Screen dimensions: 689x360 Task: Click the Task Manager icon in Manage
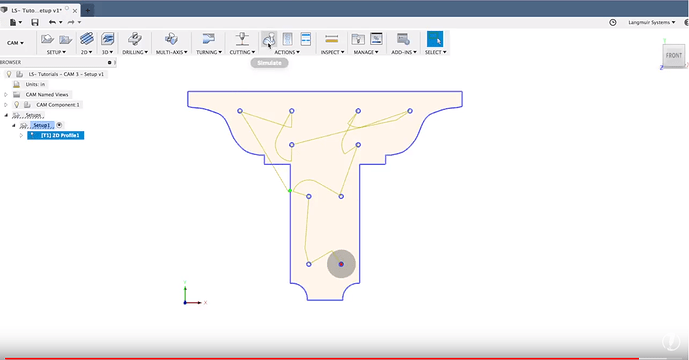pos(376,39)
